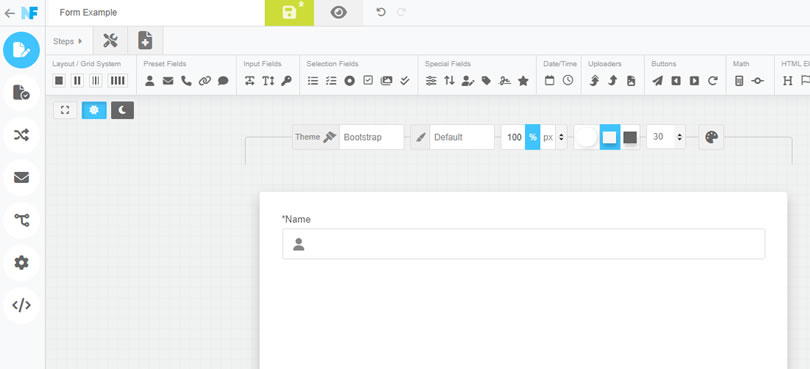Open the Default color scheme dropdown
This screenshot has width=810, height=369.
point(462,137)
